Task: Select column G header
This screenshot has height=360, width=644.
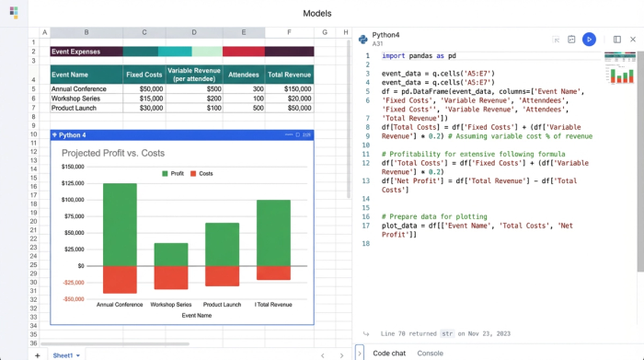Action: 325,32
